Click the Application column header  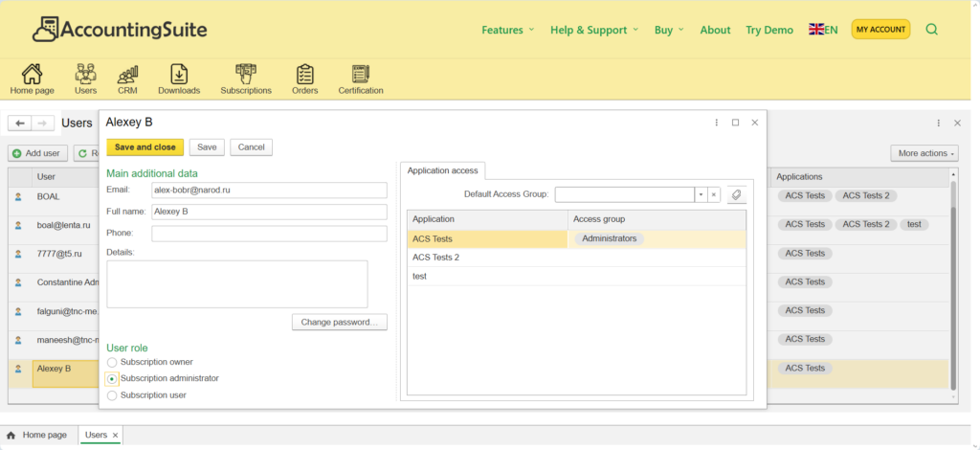pos(487,219)
